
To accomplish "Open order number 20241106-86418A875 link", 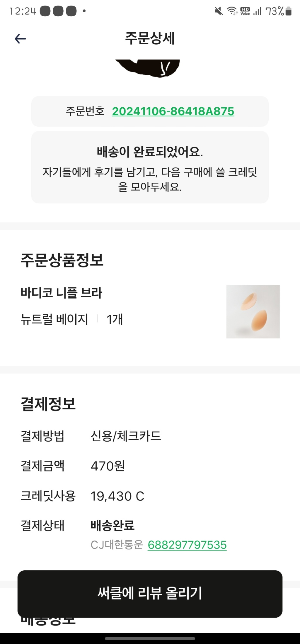I will pyautogui.click(x=173, y=111).
